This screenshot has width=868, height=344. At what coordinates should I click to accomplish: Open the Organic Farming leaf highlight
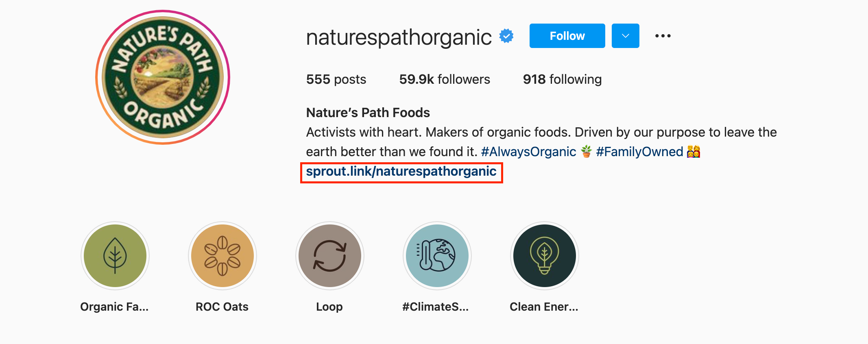tap(115, 256)
